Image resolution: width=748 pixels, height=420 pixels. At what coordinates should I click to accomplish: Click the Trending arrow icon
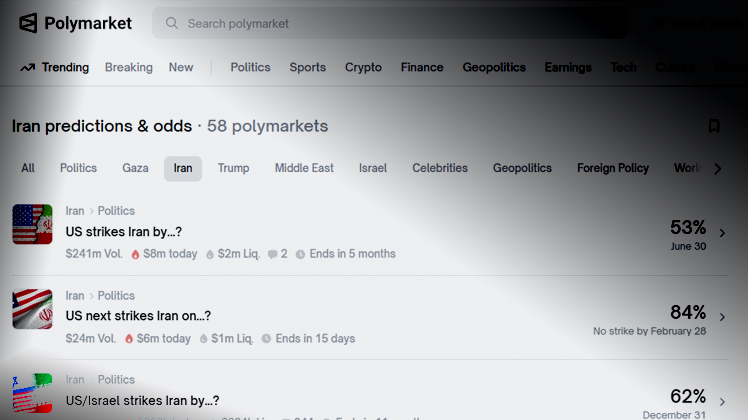tap(27, 68)
